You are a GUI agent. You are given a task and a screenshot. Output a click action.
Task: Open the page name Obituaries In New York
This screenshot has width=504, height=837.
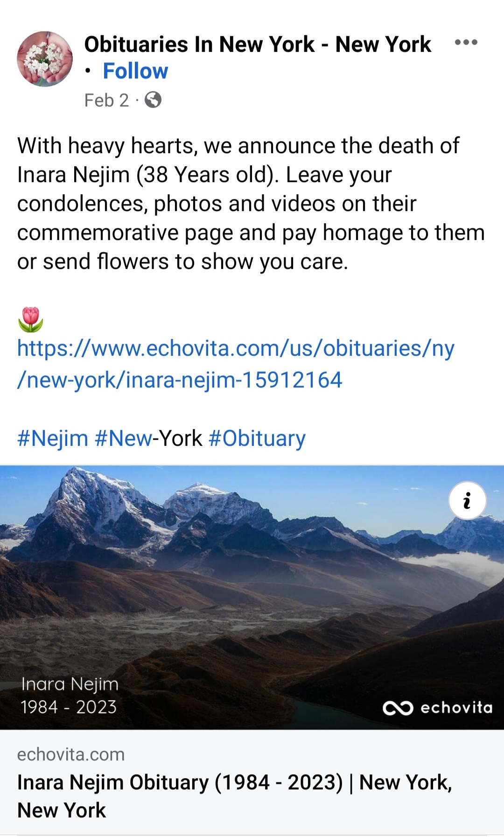tap(258, 44)
